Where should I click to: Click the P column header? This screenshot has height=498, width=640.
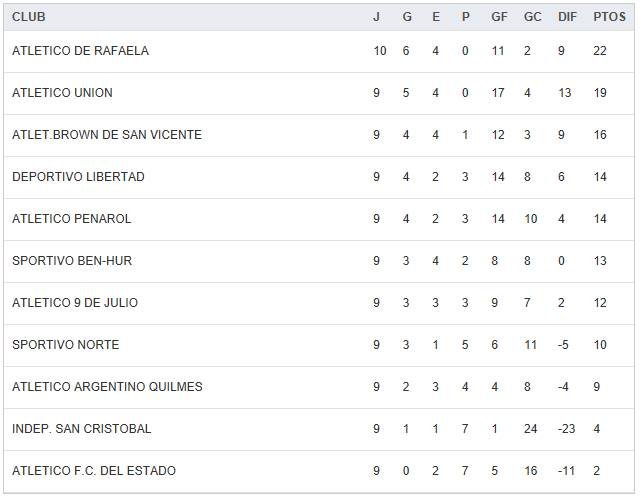point(465,17)
